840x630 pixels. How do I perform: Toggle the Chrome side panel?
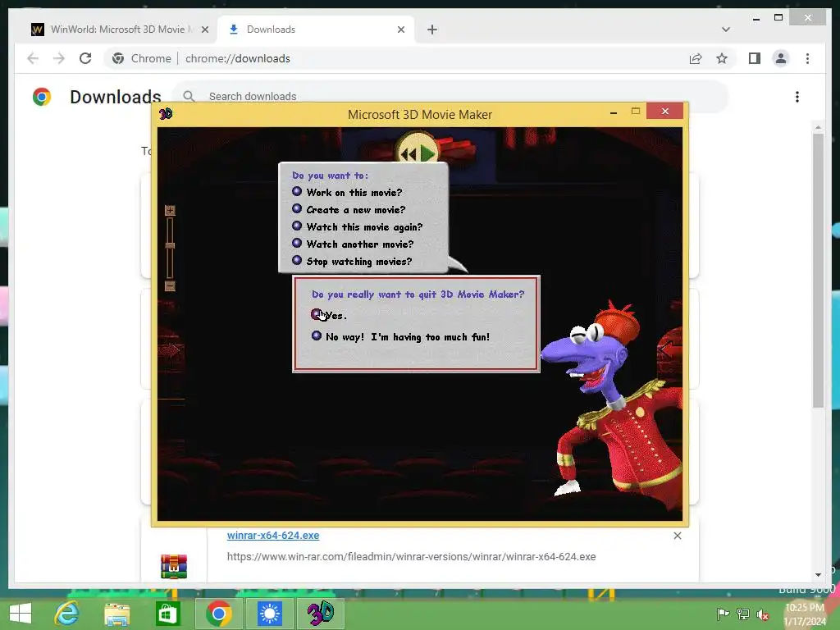pos(755,58)
